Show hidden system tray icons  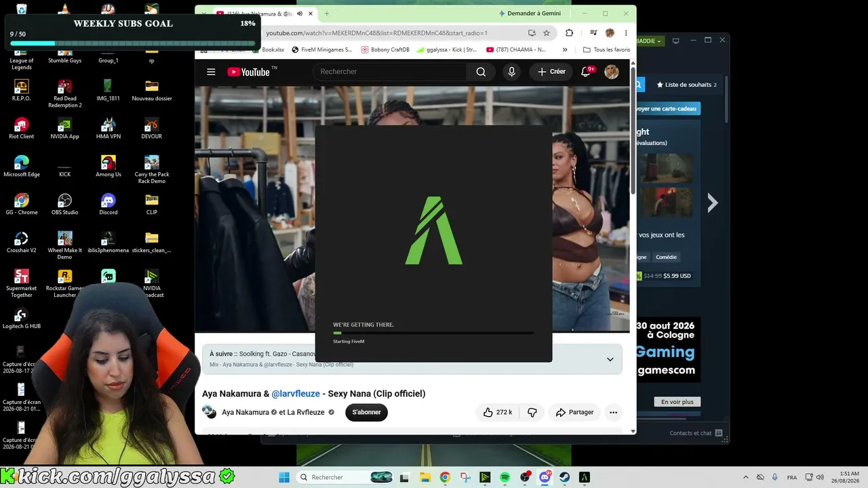click(746, 477)
